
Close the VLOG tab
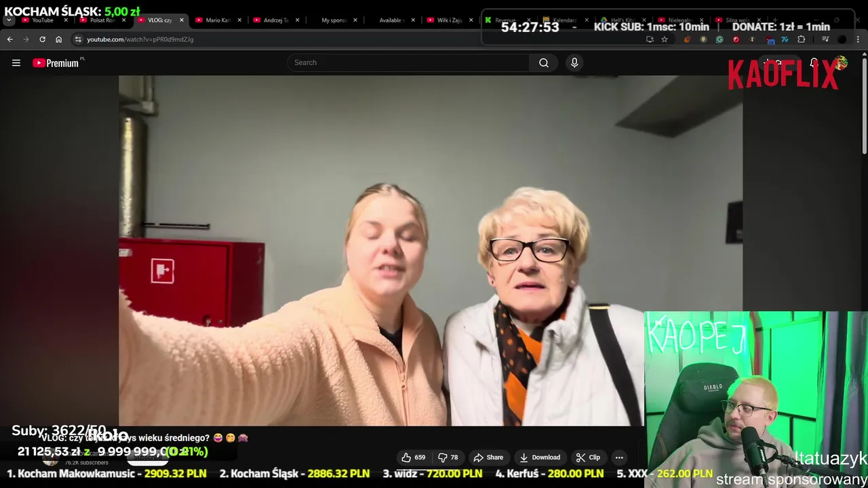pos(181,20)
